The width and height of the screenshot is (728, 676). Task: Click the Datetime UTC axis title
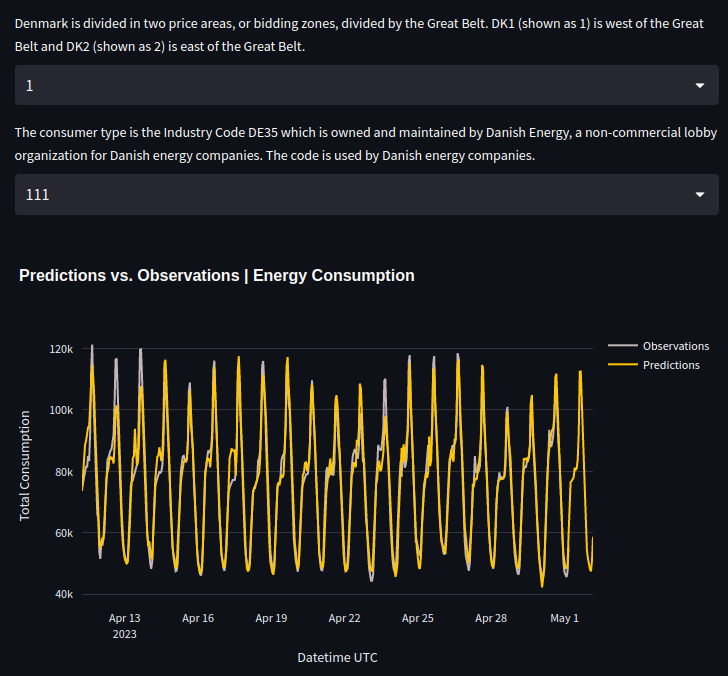point(337,657)
